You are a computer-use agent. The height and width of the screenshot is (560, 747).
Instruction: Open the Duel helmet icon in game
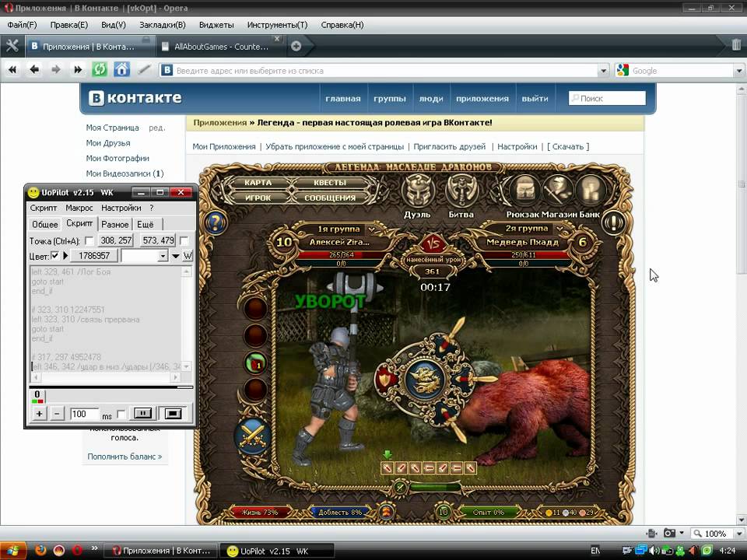(x=418, y=191)
